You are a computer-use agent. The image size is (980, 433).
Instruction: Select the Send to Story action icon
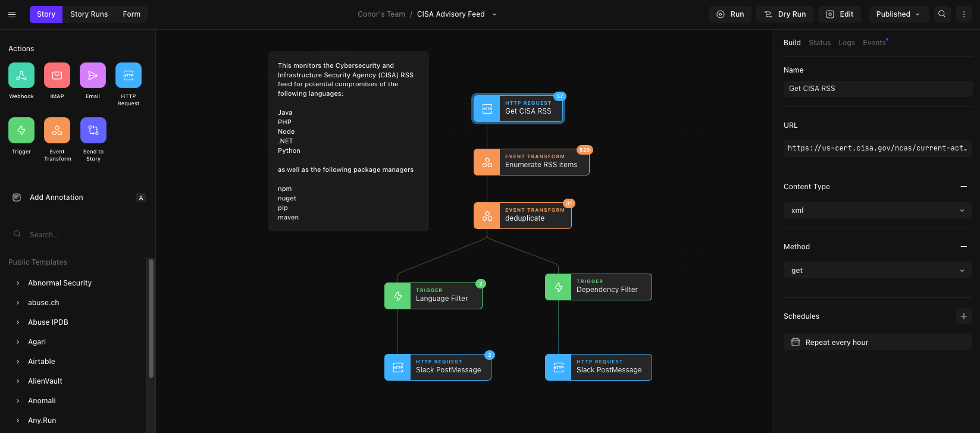point(93,130)
